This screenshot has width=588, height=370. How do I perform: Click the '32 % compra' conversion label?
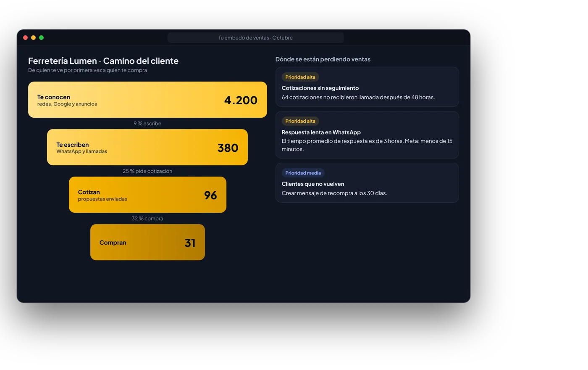[147, 219]
